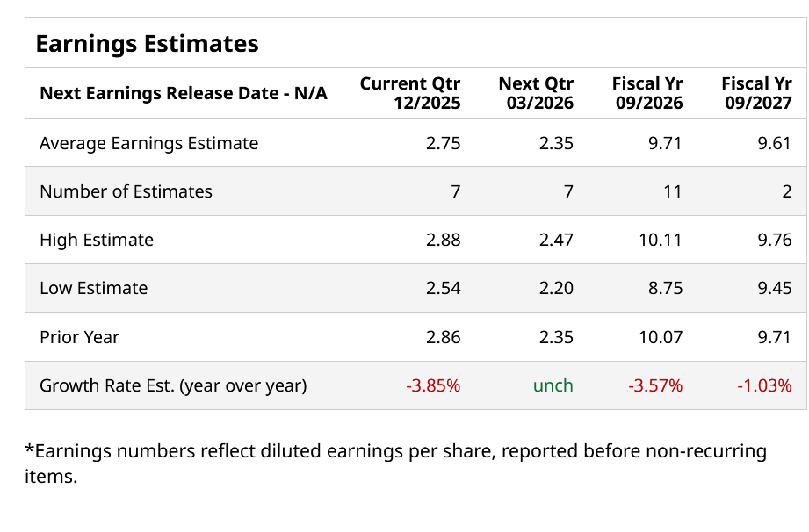This screenshot has width=809, height=532.
Task: Select the High Estimate row label
Action: pyautogui.click(x=97, y=240)
